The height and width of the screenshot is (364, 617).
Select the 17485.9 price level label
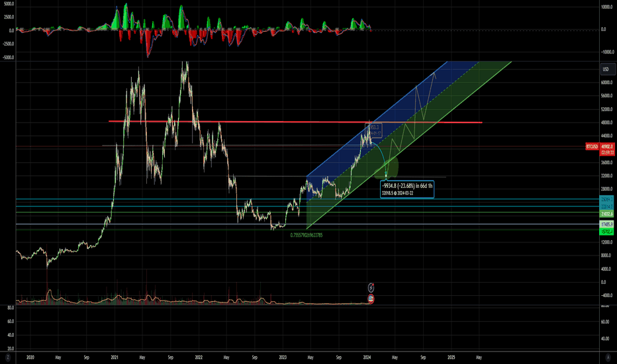tap(607, 224)
